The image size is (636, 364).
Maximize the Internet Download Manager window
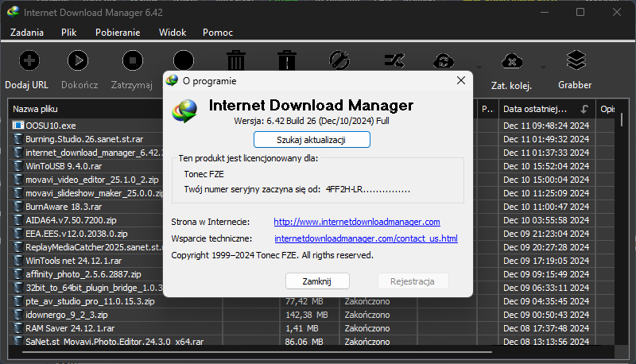tap(580, 12)
